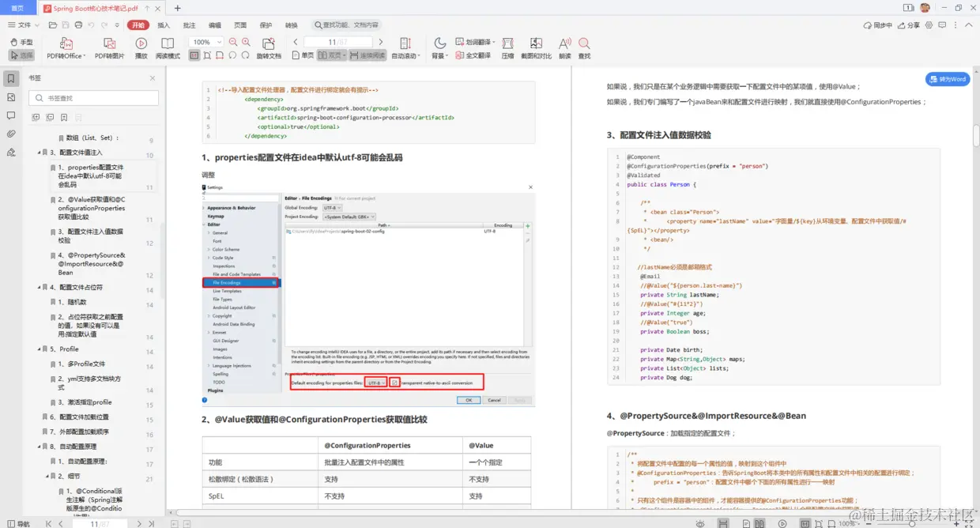Image resolution: width=980 pixels, height=528 pixels.
Task: Select the 手型 hand tool
Action: point(21,42)
